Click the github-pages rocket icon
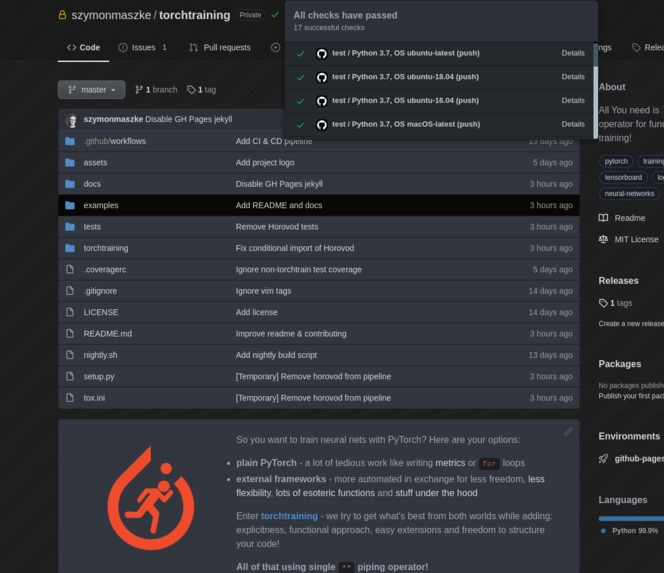This screenshot has height=573, width=664. click(x=603, y=459)
